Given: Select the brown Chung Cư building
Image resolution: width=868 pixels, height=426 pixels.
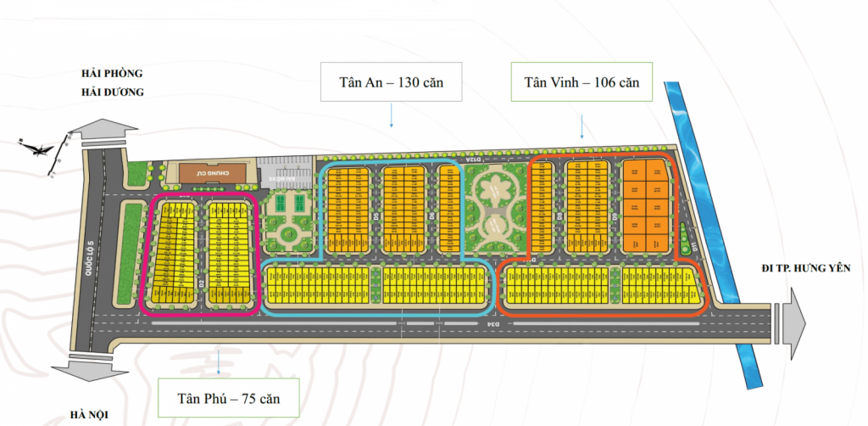Looking at the screenshot, I should [214, 173].
